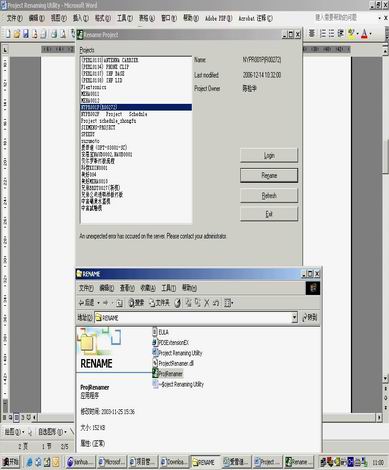Click the red font color A icon

pos(364,34)
